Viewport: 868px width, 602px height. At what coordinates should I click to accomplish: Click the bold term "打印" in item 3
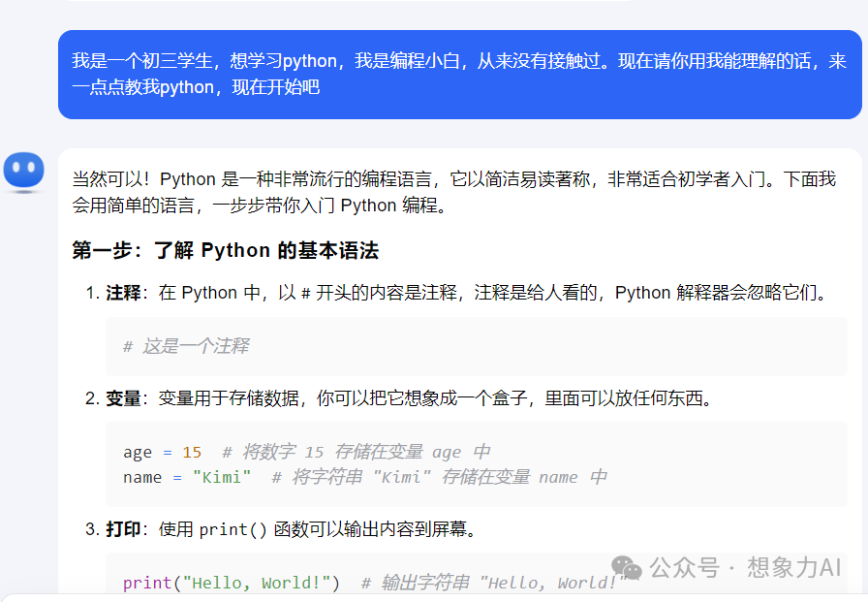[x=123, y=529]
